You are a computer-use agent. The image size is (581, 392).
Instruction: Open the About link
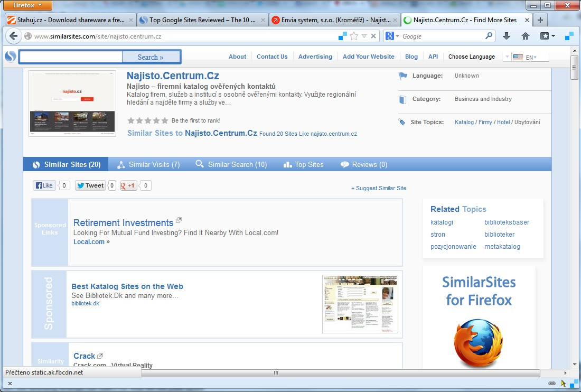[x=237, y=57]
